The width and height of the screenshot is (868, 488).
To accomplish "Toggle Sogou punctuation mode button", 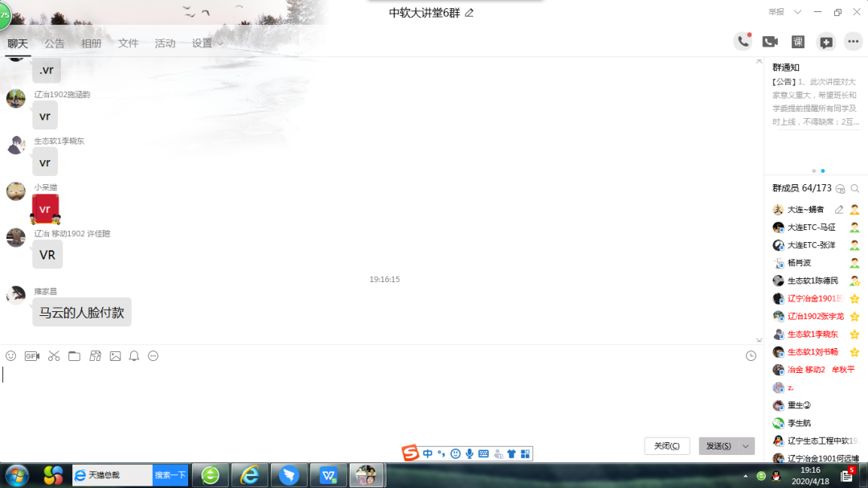I will pos(440,454).
